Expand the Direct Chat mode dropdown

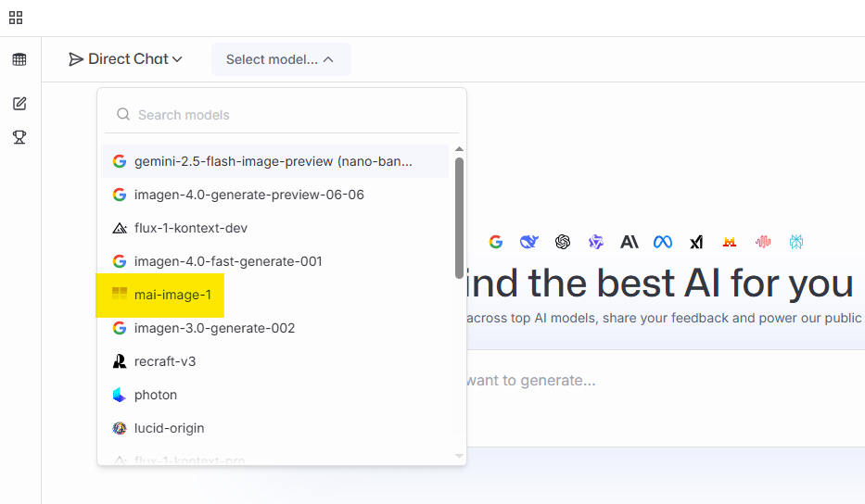tap(126, 59)
